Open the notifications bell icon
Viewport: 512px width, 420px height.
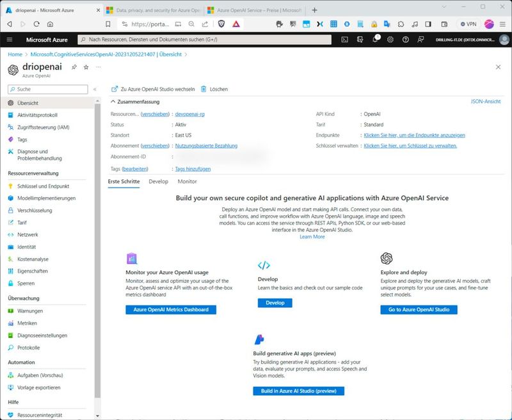375,40
